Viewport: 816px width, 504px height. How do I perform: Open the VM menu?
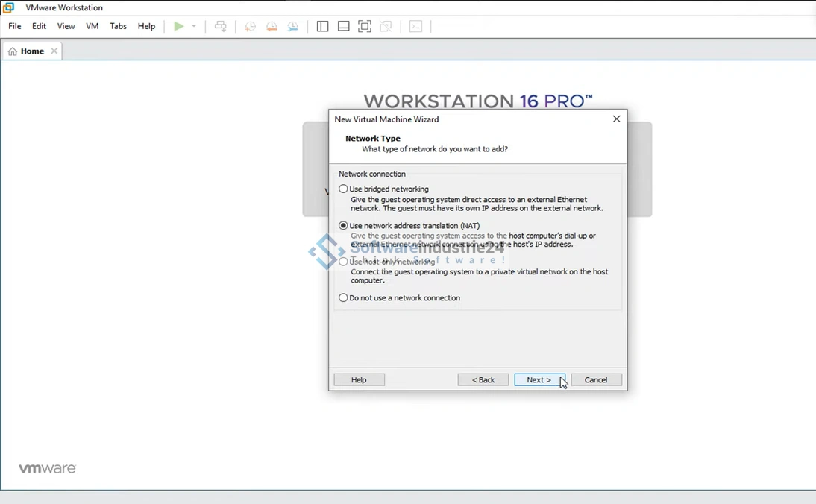point(92,26)
